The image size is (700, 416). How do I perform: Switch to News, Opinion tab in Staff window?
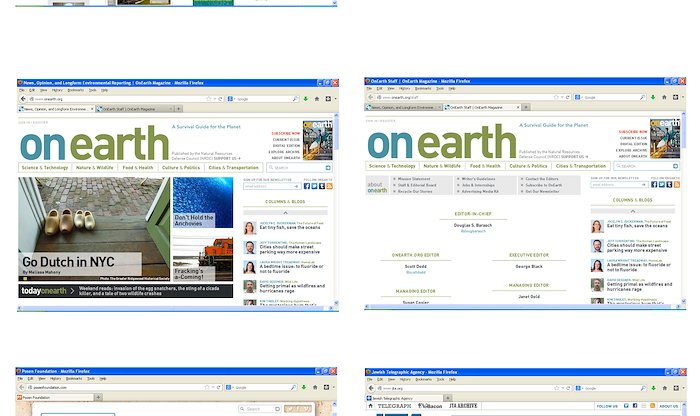point(404,107)
